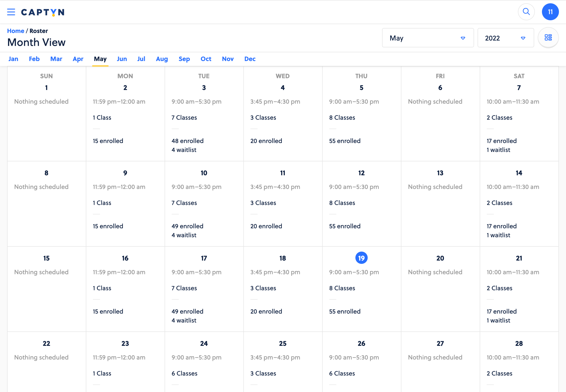This screenshot has width=566, height=392.
Task: Open the search magnifier icon
Action: 526,12
